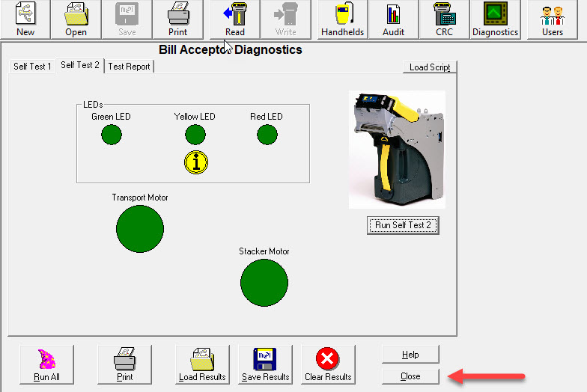Open the Handhelds tool
Image resolution: width=587 pixels, height=392 pixels.
(x=342, y=19)
